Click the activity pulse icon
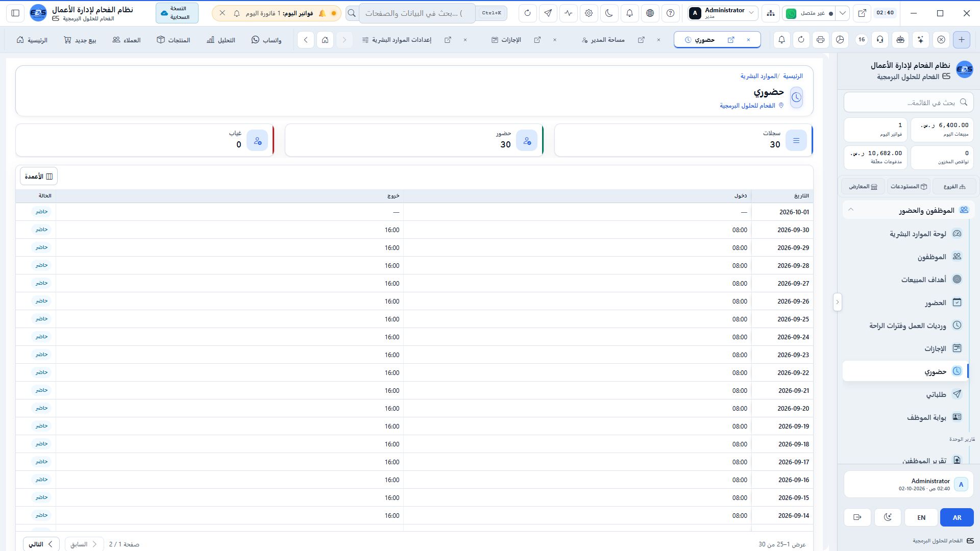The image size is (980, 551). tap(568, 13)
